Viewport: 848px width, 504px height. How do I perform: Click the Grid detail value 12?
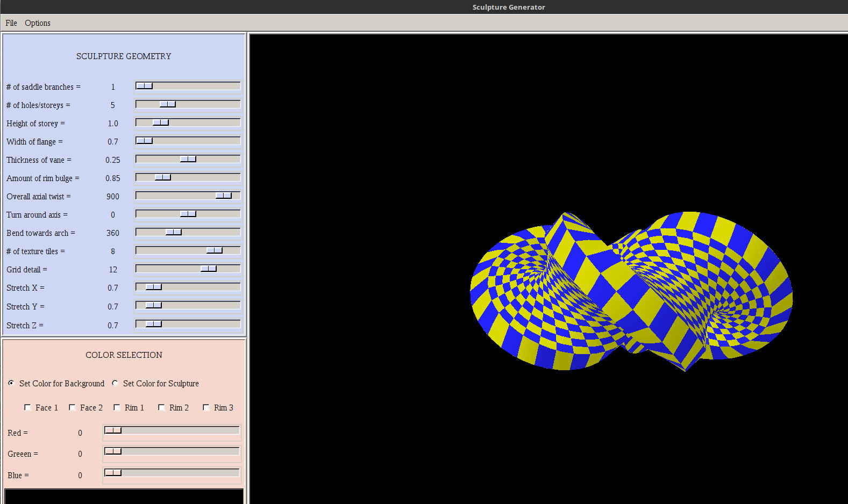click(113, 270)
